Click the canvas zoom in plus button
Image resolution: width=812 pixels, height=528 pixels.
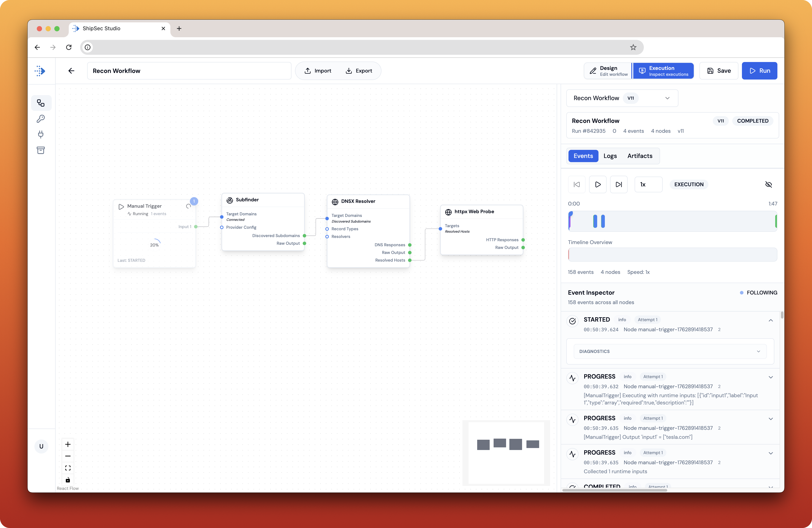68,444
